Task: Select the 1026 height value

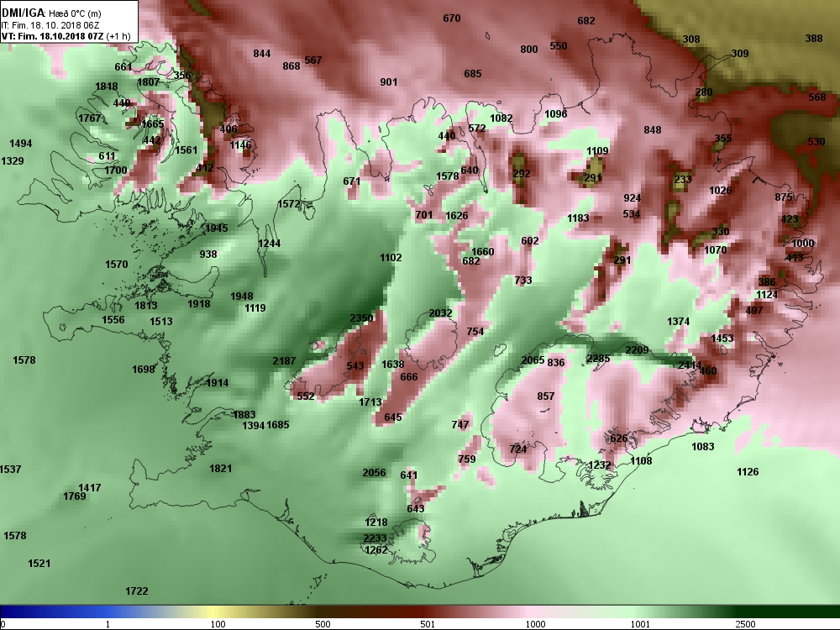Action: pos(720,191)
